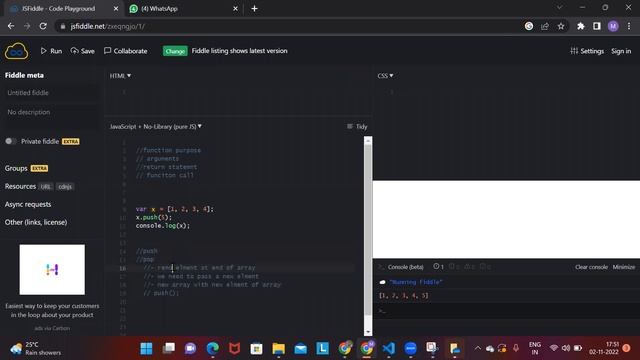Click the code line 'x.push(5);'
This screenshot has width=640, height=360.
(x=154, y=218)
